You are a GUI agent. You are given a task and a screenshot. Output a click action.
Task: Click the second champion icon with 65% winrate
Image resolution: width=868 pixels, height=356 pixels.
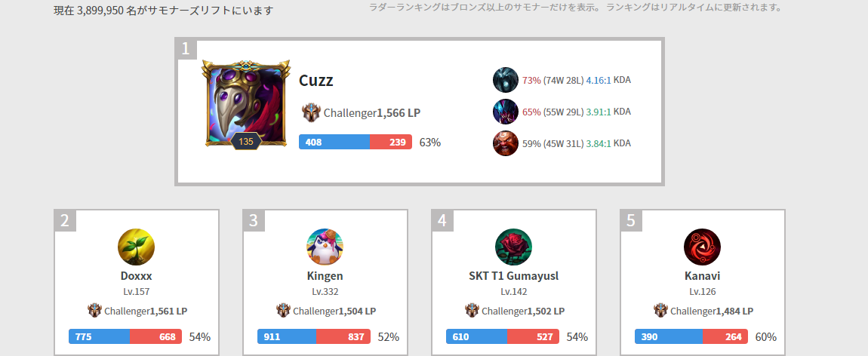pyautogui.click(x=506, y=112)
